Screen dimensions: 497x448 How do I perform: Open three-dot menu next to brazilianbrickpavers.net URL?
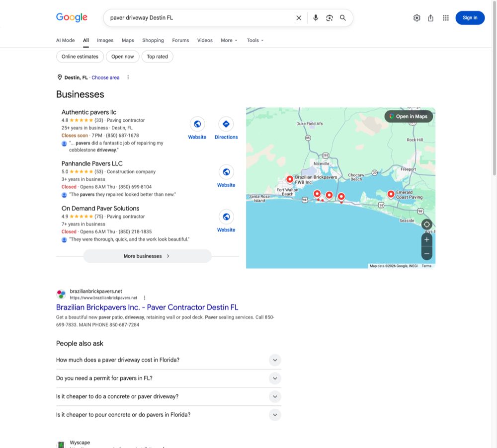145,298
